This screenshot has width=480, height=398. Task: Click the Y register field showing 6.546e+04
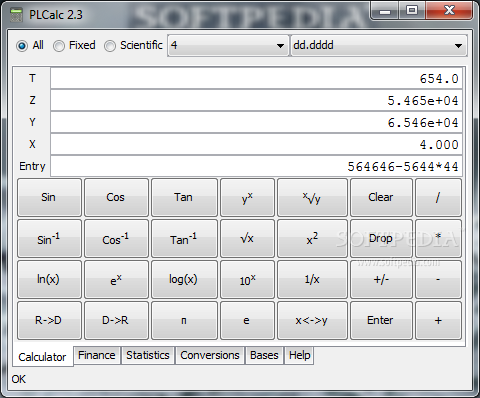click(x=256, y=122)
